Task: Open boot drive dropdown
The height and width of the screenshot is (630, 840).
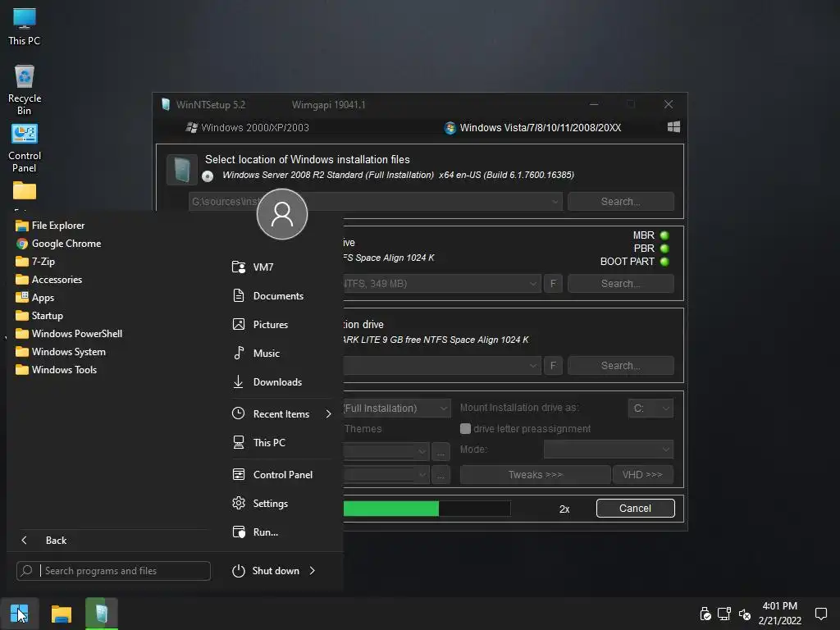Action: (x=532, y=284)
